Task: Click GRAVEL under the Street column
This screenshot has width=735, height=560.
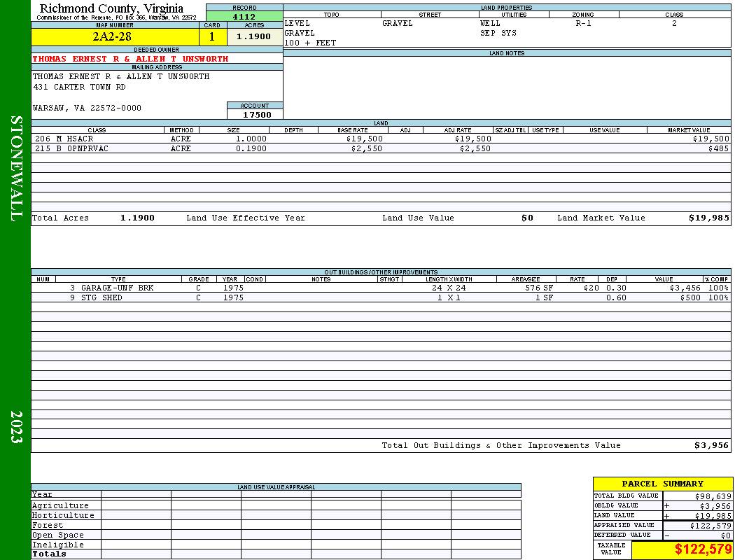Action: click(x=398, y=23)
